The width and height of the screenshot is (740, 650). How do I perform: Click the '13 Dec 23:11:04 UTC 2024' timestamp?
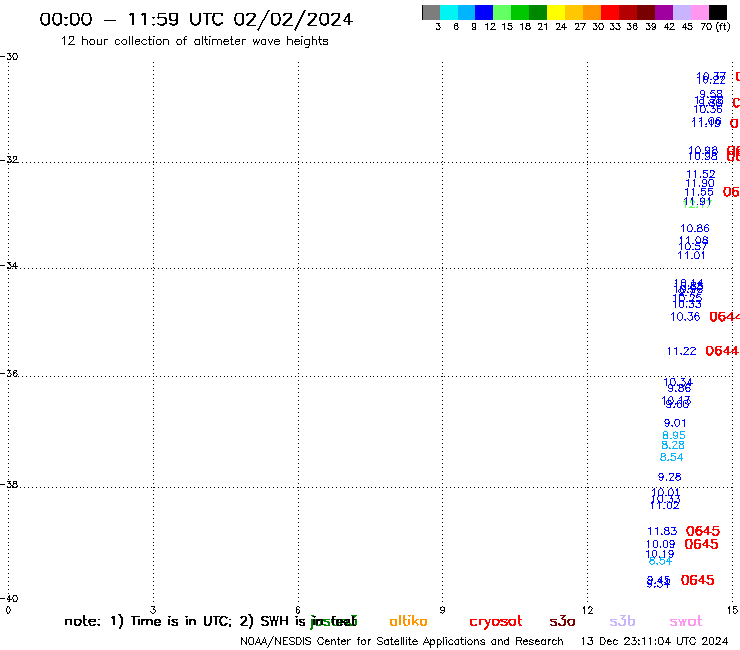coord(654,642)
